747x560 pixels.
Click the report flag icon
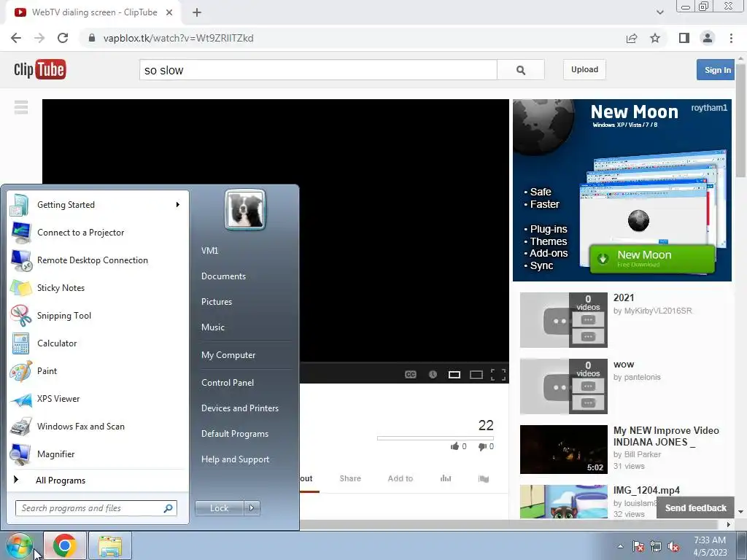484,478
